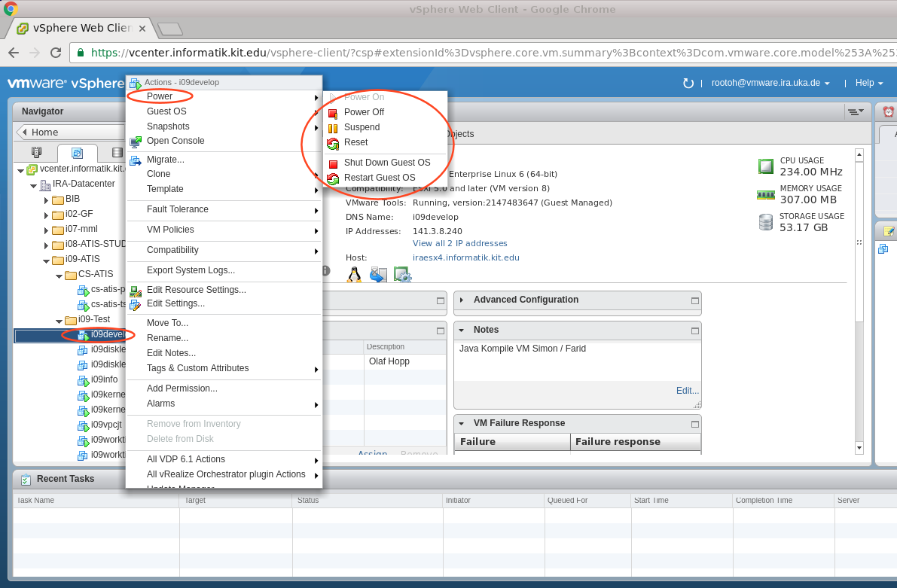Open the rootoh user dropdown
The height and width of the screenshot is (588, 897).
770,83
